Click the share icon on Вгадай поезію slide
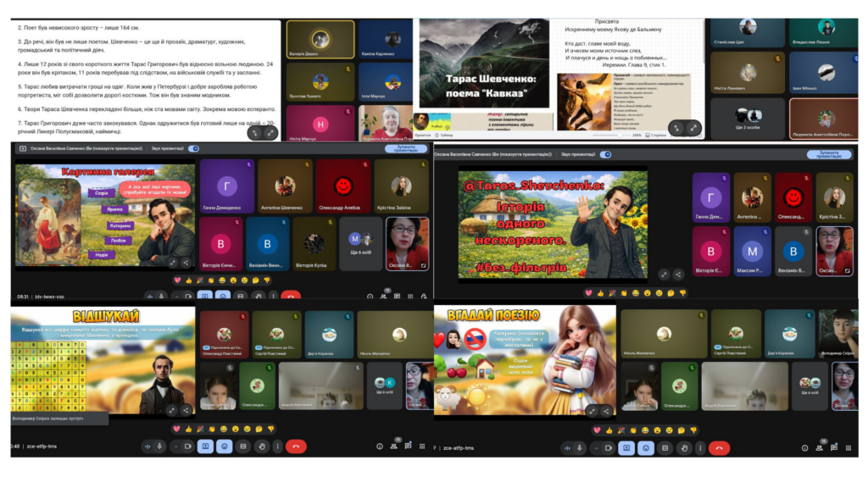Image resolution: width=868 pixels, height=488 pixels. pyautogui.click(x=606, y=411)
